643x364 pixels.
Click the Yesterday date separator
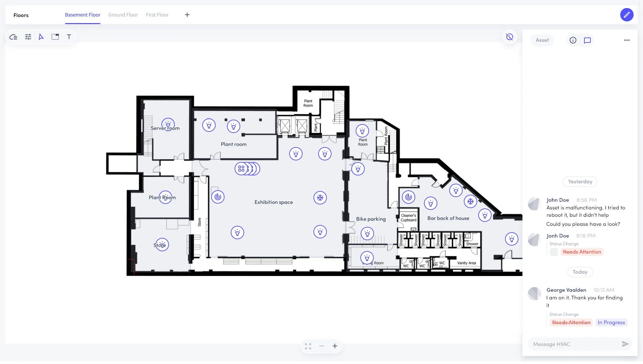[x=580, y=181]
